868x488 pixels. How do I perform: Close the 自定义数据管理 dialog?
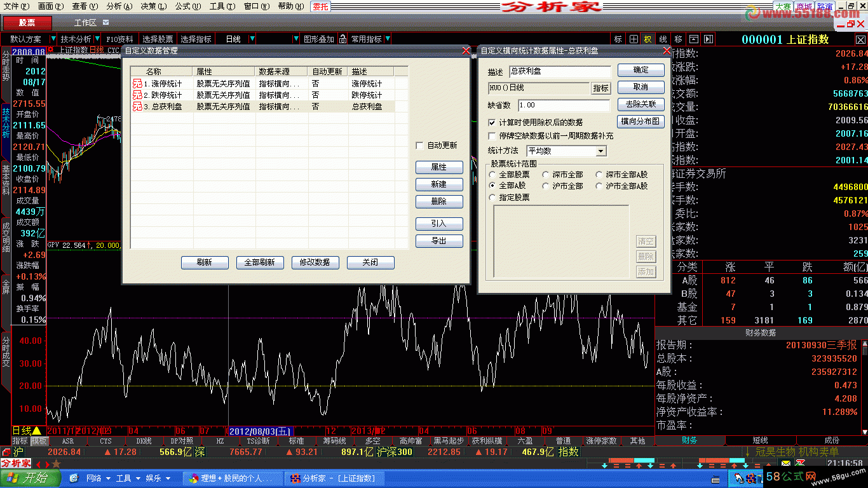point(466,51)
